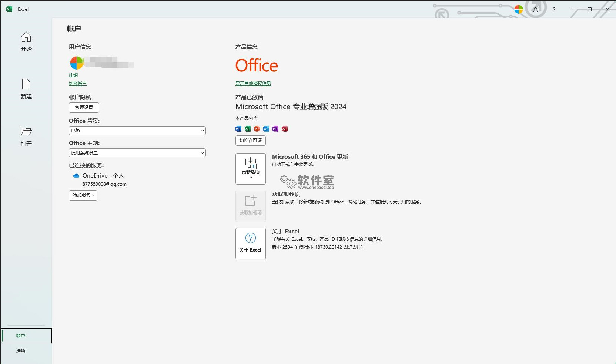This screenshot has height=364, width=616.
Task: Click the Microsoft 365 和 Office 更新 heading
Action: point(310,157)
